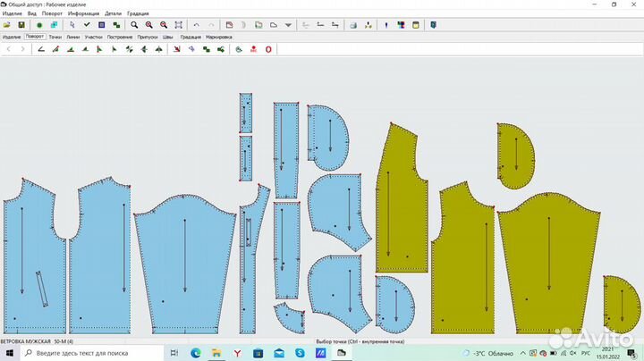Viewport: 644px width, 361px height.
Task: Save using the floppy disk icon
Action: (21, 25)
